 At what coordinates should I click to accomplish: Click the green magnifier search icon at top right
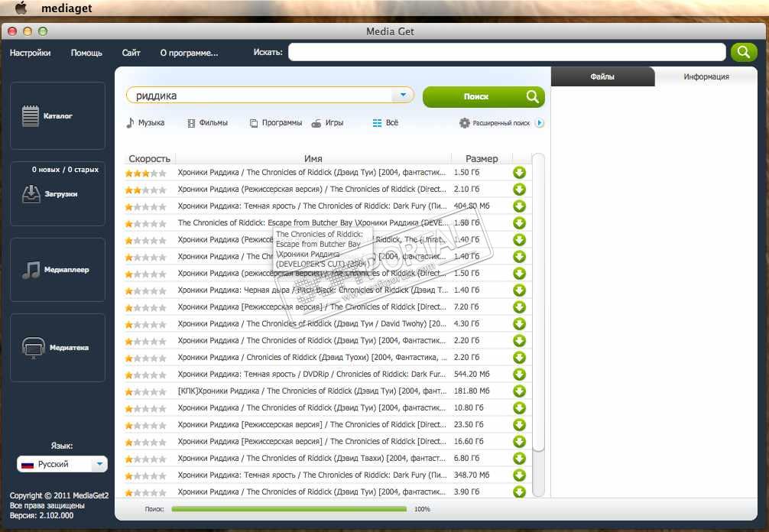[744, 52]
